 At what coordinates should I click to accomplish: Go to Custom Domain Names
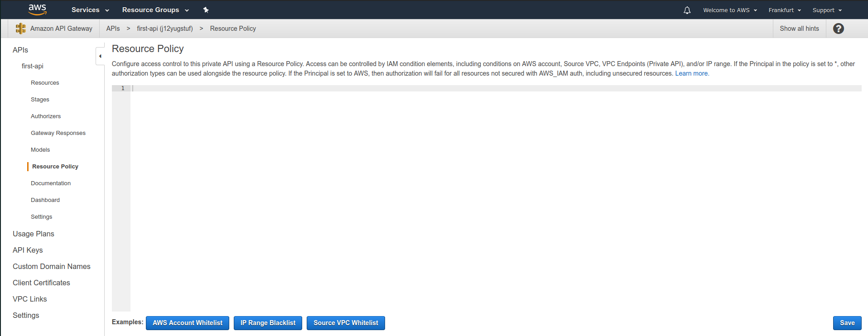[52, 266]
